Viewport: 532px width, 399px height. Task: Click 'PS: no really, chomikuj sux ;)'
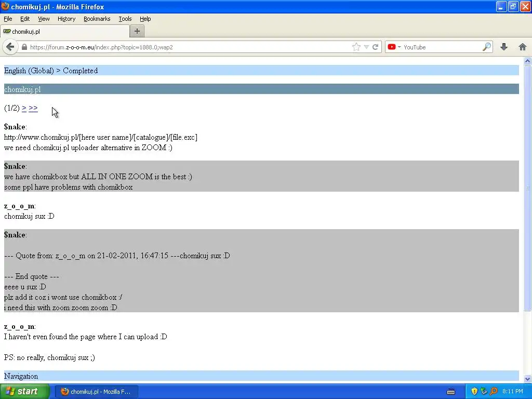point(49,357)
